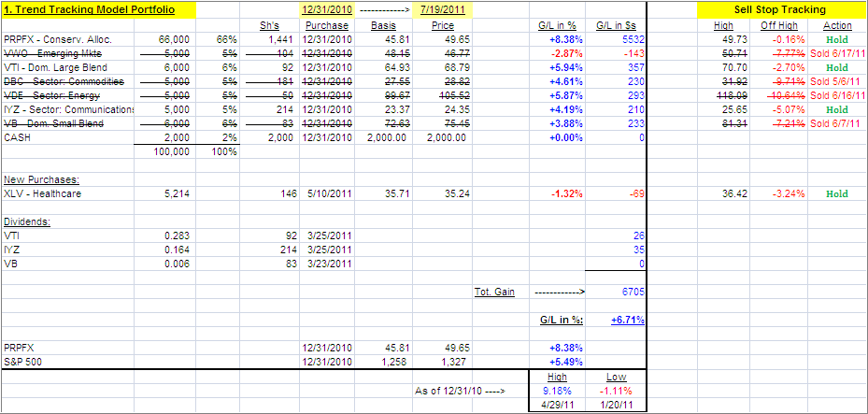Click the 'Tot. Gain' label
This screenshot has width=868, height=414.
click(x=494, y=292)
